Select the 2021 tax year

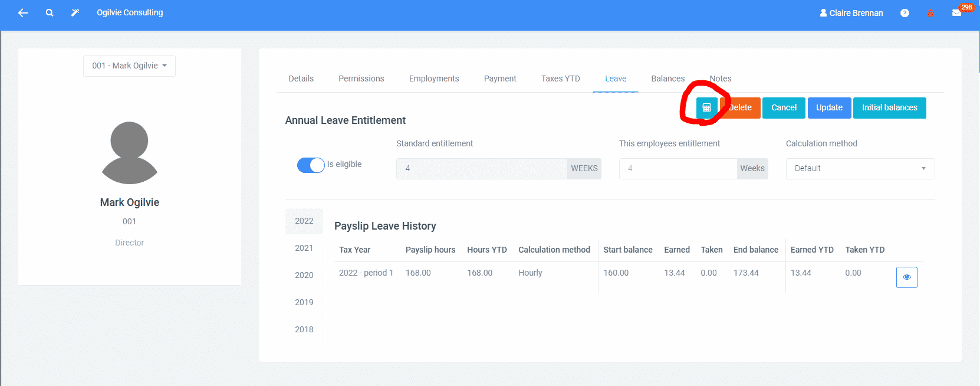[x=304, y=248]
